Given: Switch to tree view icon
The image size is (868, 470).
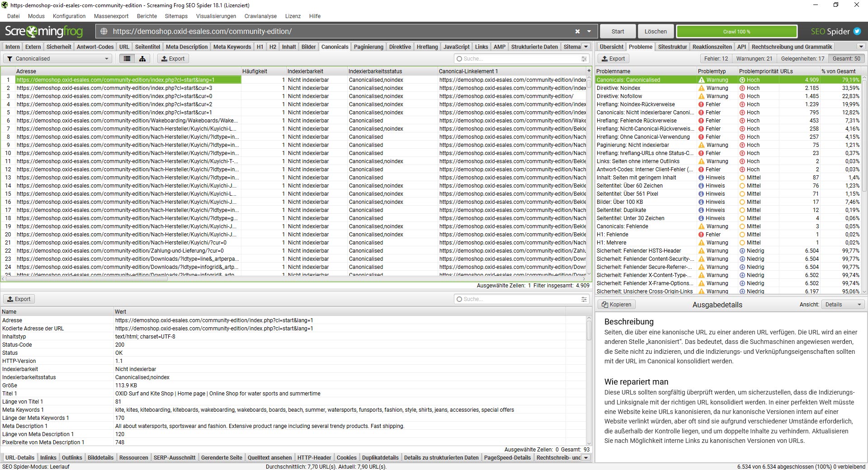Looking at the screenshot, I should pos(142,59).
